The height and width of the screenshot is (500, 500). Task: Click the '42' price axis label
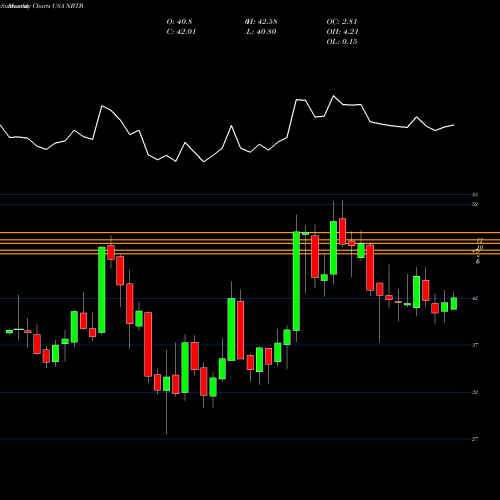click(x=475, y=298)
